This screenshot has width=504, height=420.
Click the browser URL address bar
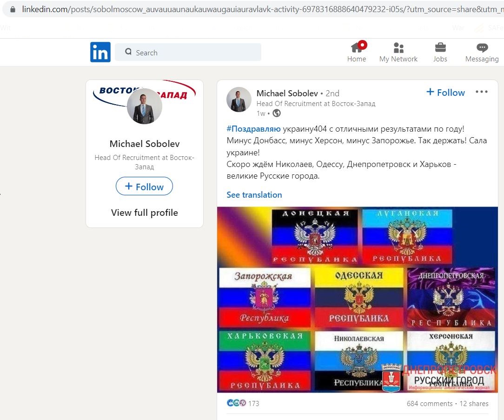[x=254, y=9]
